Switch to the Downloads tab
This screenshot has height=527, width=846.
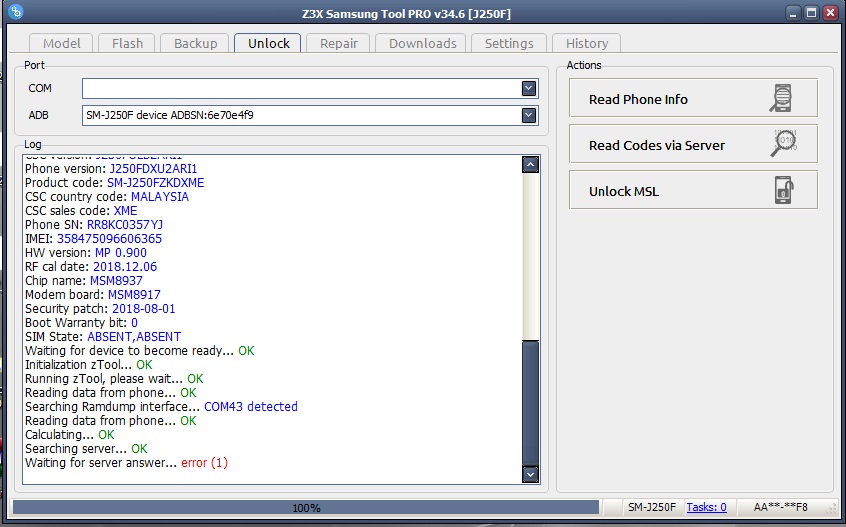pos(422,43)
